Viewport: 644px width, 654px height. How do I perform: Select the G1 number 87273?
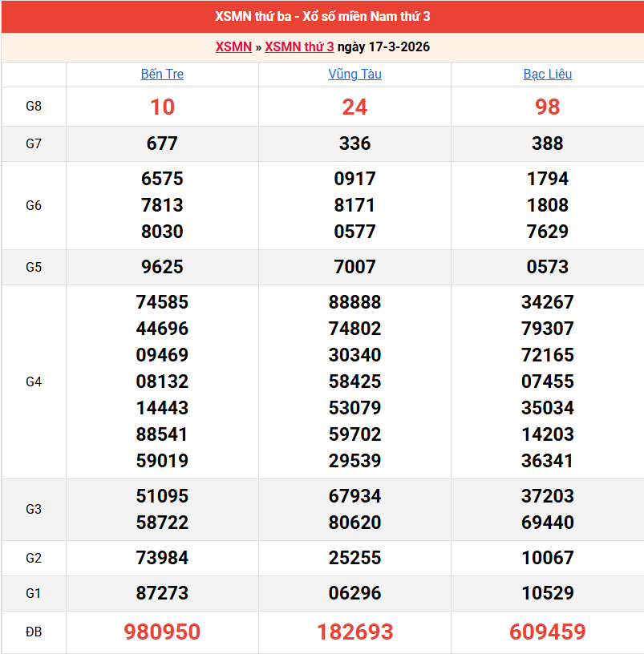(x=162, y=593)
